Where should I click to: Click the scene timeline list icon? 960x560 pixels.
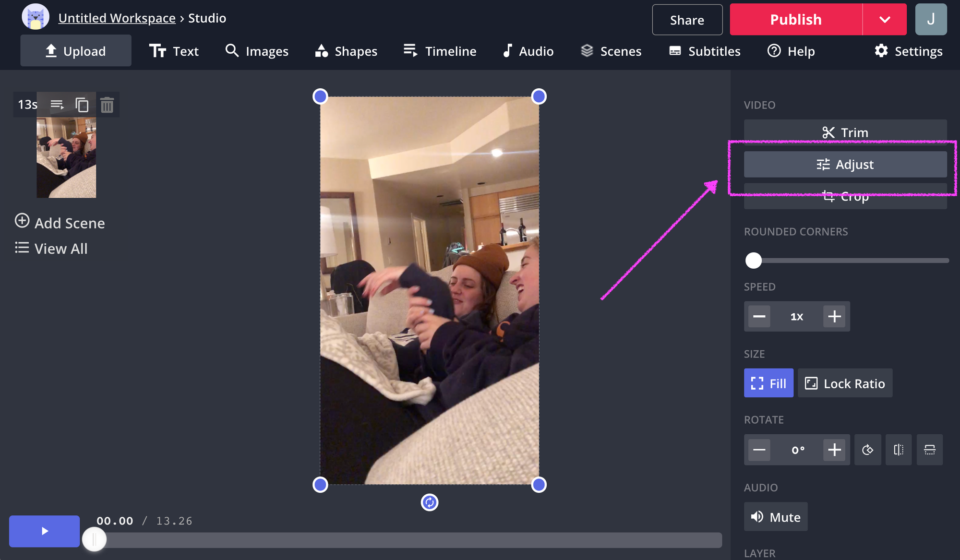[57, 105]
